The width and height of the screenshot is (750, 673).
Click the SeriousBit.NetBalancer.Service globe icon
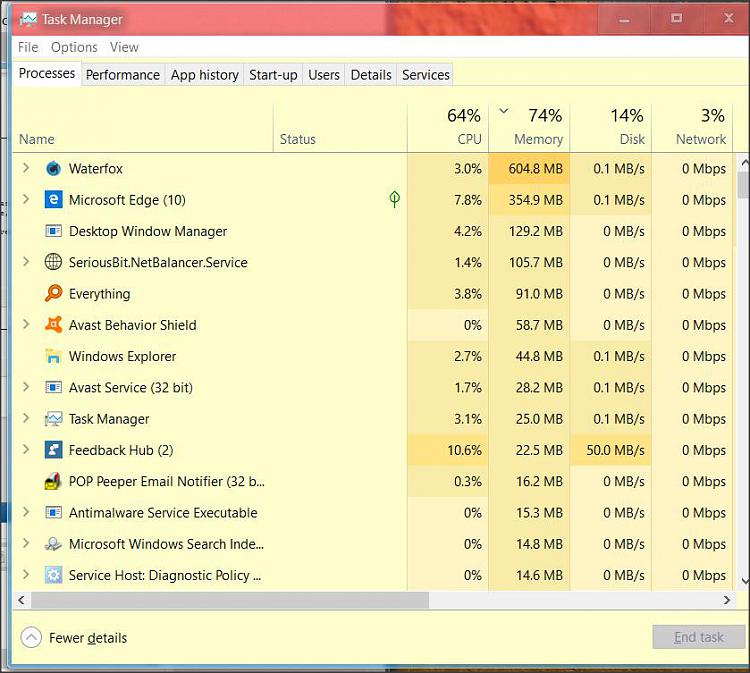click(53, 262)
